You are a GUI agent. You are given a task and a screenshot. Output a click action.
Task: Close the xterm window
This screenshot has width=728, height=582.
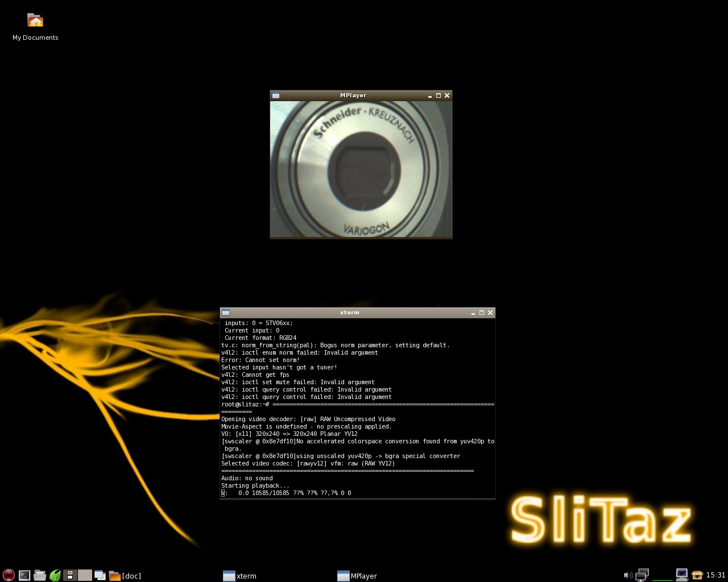tap(490, 313)
